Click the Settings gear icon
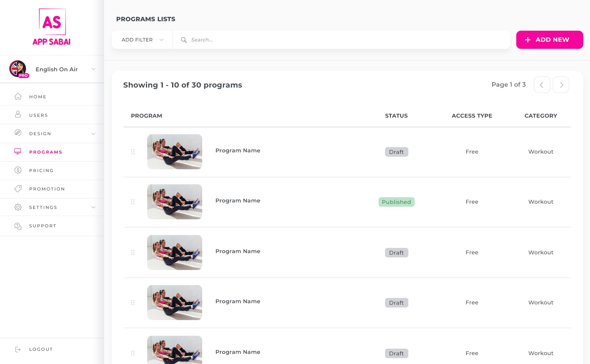The width and height of the screenshot is (590, 364). [18, 207]
